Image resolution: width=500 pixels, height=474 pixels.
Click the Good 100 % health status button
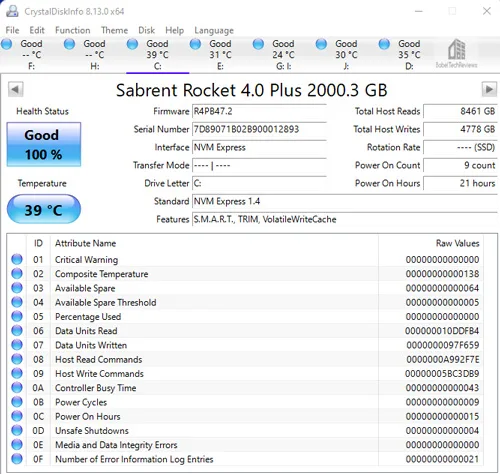pos(44,144)
